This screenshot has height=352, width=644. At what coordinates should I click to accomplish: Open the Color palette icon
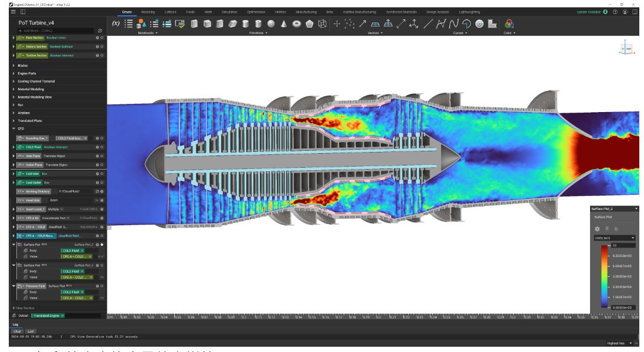coord(509,23)
